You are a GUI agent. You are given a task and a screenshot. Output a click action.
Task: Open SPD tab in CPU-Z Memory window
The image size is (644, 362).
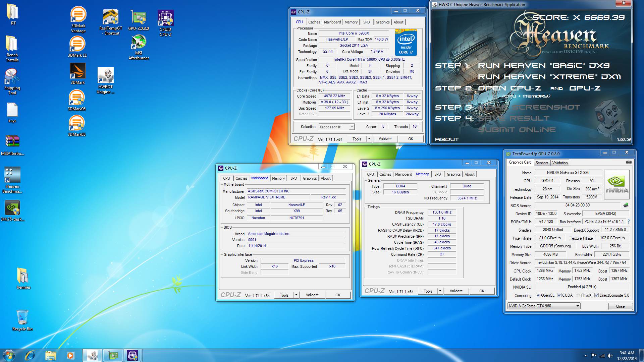(x=437, y=174)
